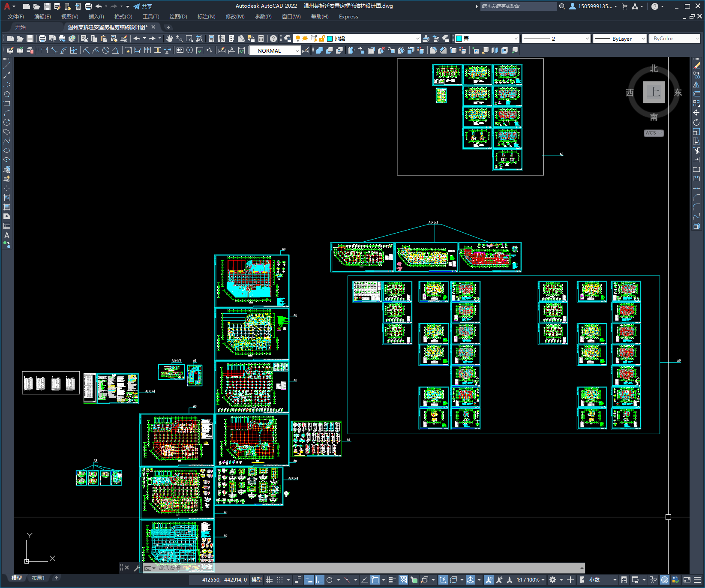Open the 视图(V) menu

click(69, 17)
